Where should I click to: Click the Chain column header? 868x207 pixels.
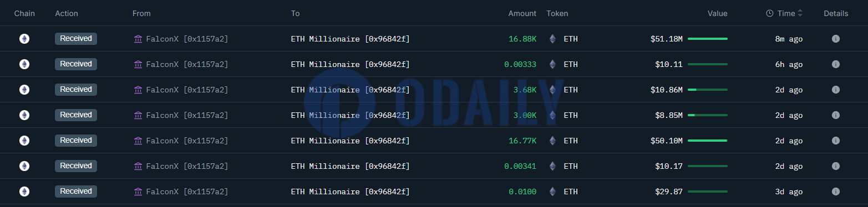pos(24,13)
